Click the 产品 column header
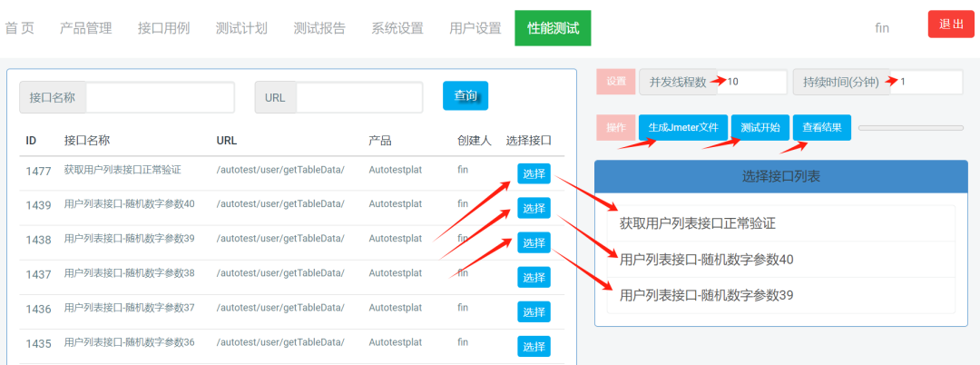Image resolution: width=980 pixels, height=365 pixels. point(380,141)
